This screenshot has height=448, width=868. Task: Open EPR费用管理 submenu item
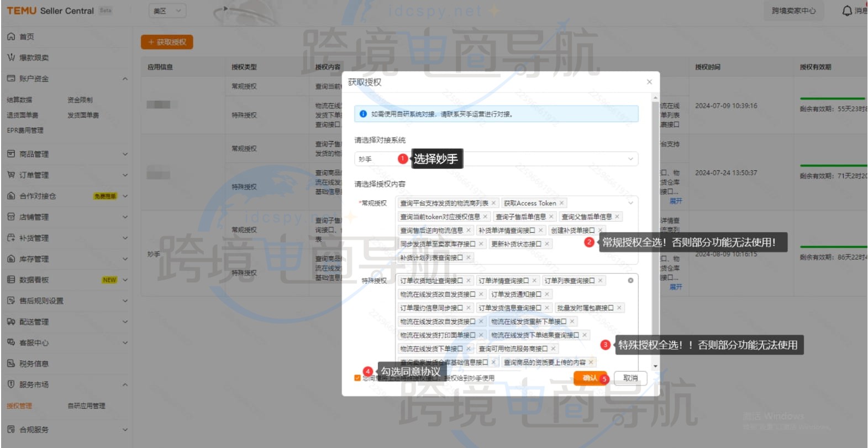coord(25,131)
